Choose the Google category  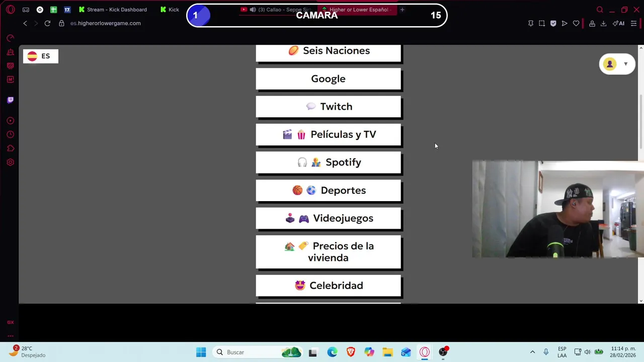pyautogui.click(x=329, y=79)
